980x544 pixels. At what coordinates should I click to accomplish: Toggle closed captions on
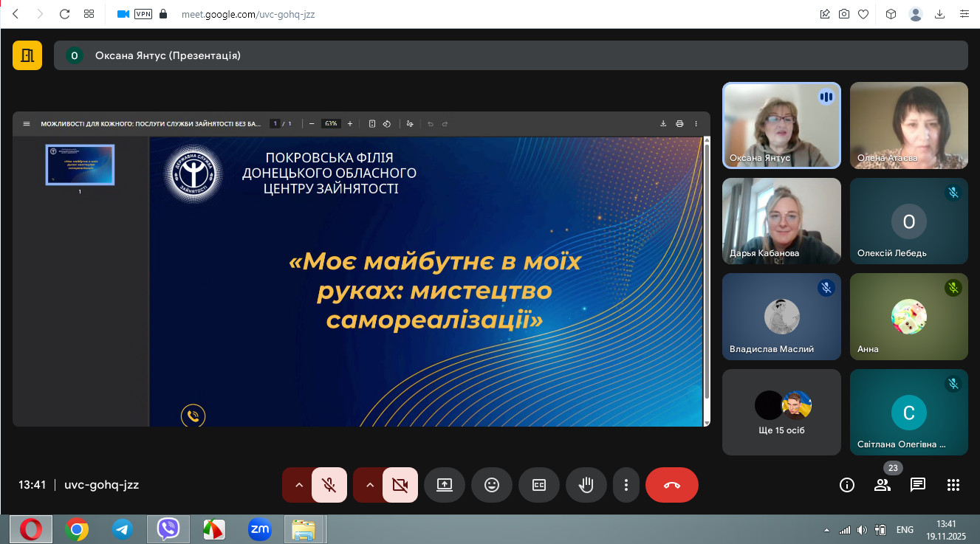(538, 485)
